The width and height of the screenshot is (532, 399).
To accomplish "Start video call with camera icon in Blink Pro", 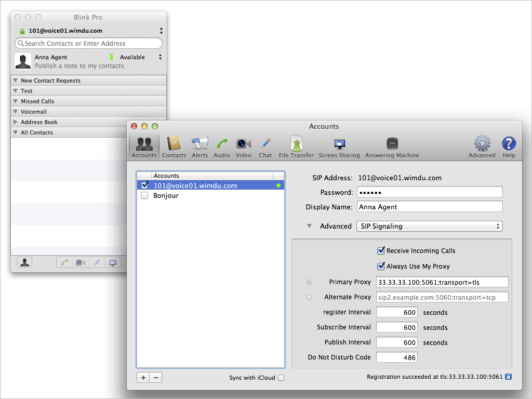I will (81, 262).
